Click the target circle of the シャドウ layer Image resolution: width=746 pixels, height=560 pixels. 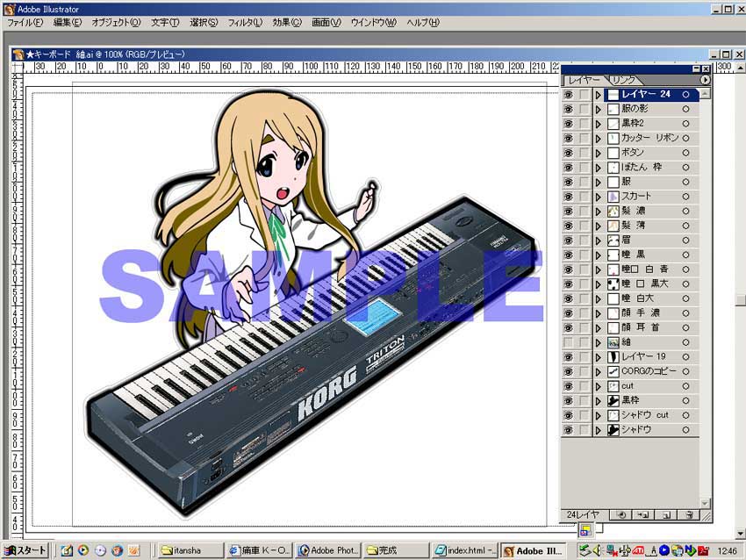click(685, 429)
